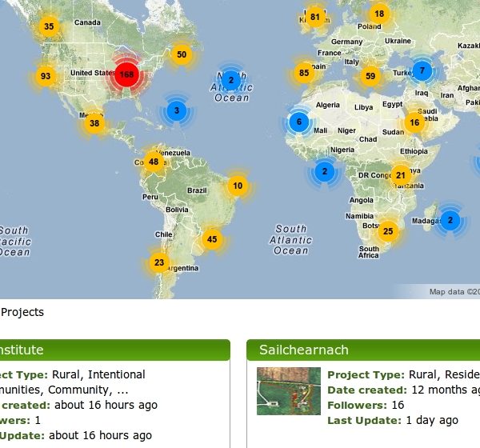480x448 pixels.
Task: Click the 'Followers: 16' text
Action: coord(366,405)
